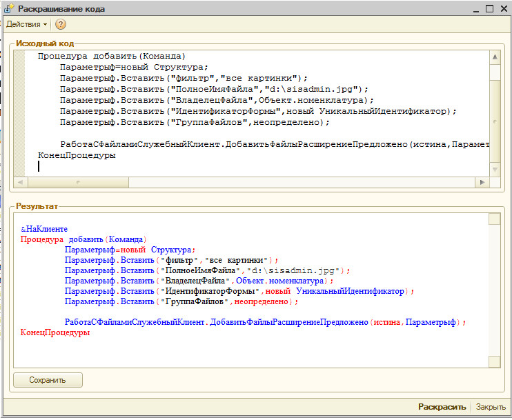
Task: Click the horizontal scrollbar thumb in source code
Action: pyautogui.click(x=77, y=182)
